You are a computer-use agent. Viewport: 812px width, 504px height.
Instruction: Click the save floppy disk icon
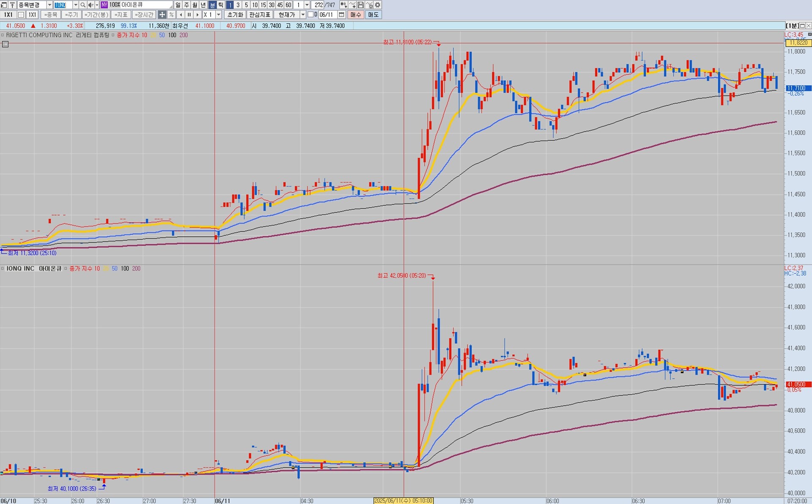[x=361, y=5]
